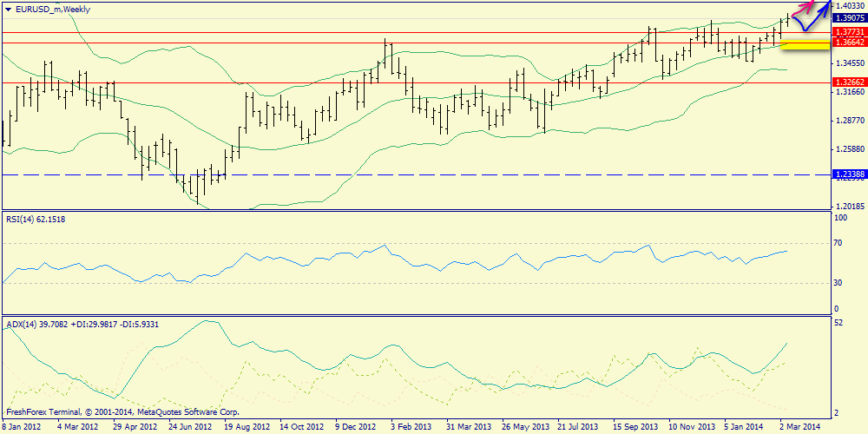Screen dimensions: 868x434
Task: Select the yellow rectangle zone near 1.36642
Action: (x=805, y=44)
